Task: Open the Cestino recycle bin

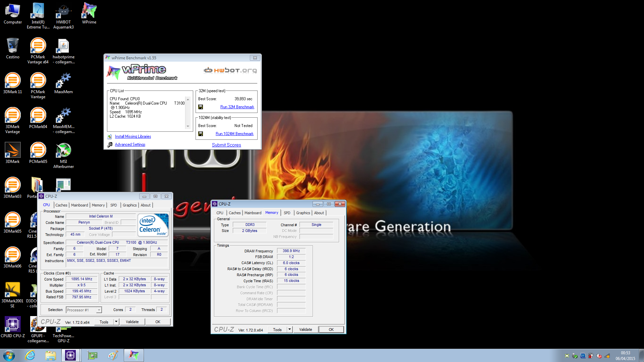Action: pos(13,49)
